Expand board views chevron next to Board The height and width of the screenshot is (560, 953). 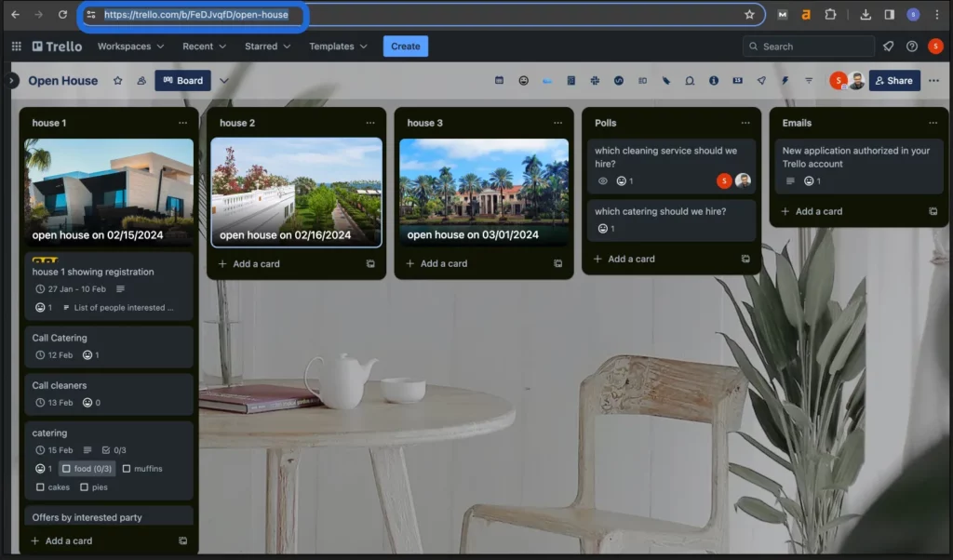tap(223, 80)
